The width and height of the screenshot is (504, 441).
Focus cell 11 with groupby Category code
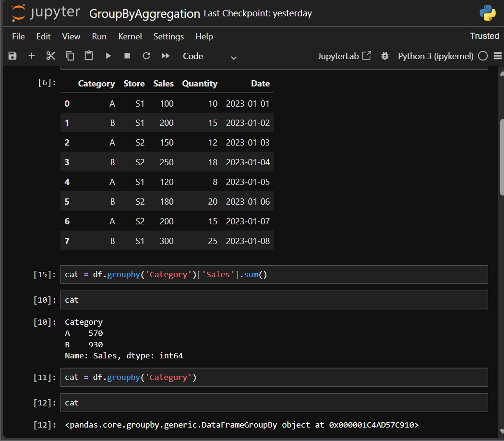tap(274, 377)
